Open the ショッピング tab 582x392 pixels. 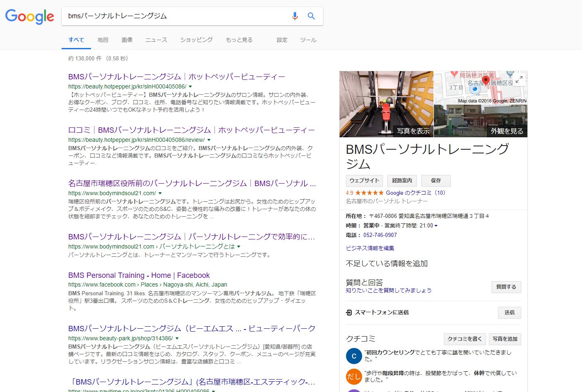(x=196, y=40)
